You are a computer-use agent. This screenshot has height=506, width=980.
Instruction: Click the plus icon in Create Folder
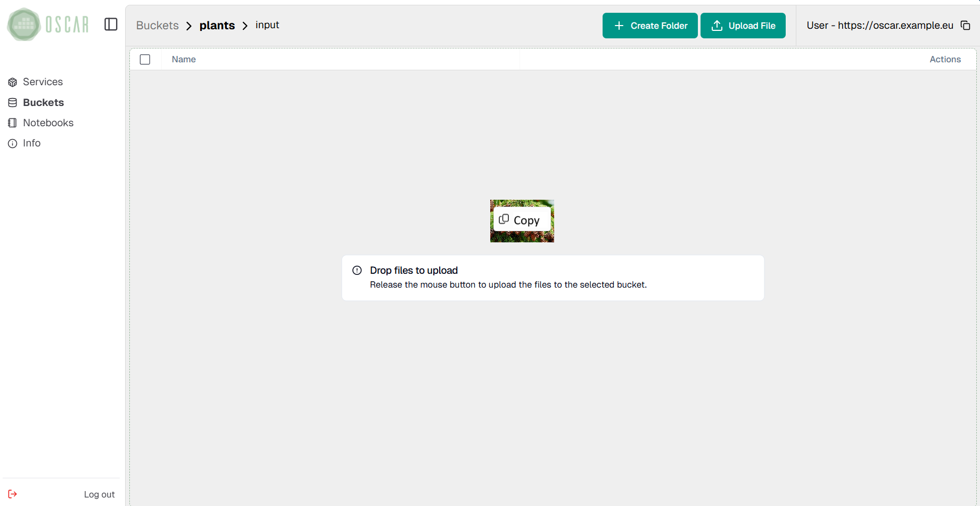click(x=618, y=25)
